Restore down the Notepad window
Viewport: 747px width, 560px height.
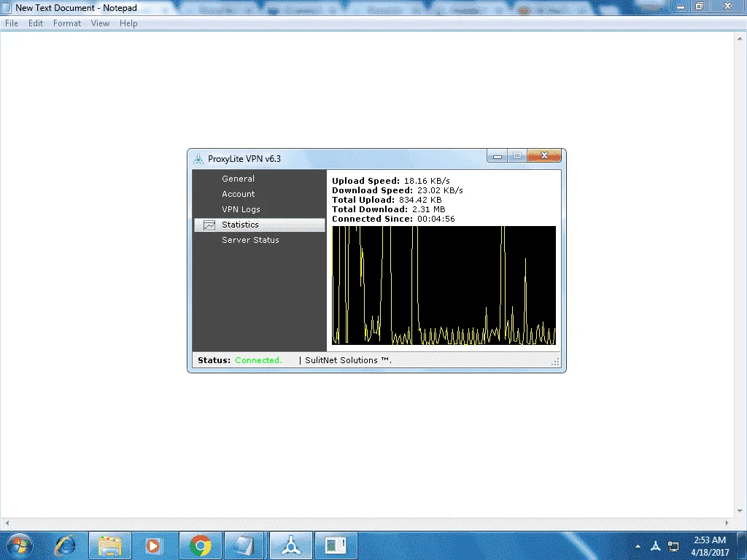700,7
